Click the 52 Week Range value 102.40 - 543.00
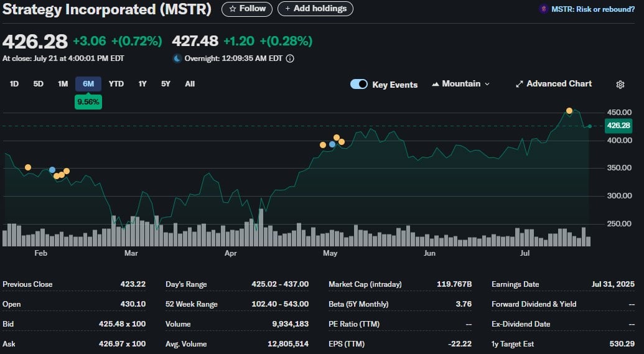 pos(280,304)
